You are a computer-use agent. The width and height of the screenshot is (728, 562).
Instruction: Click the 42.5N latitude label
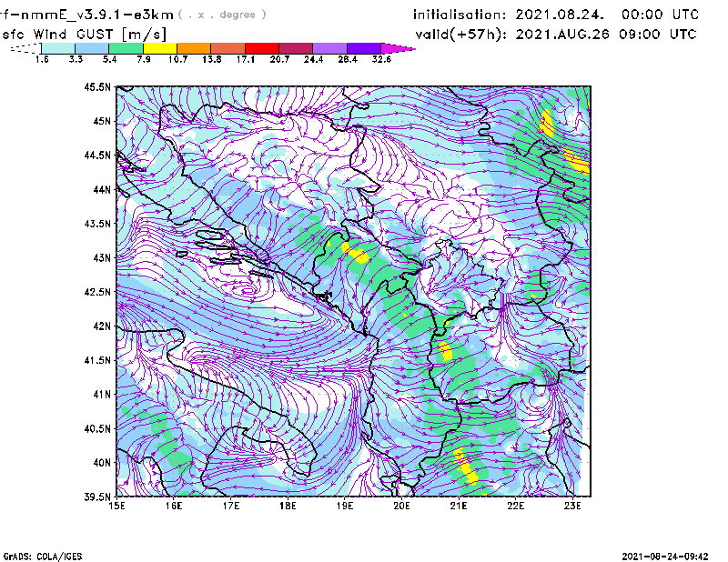(x=97, y=292)
